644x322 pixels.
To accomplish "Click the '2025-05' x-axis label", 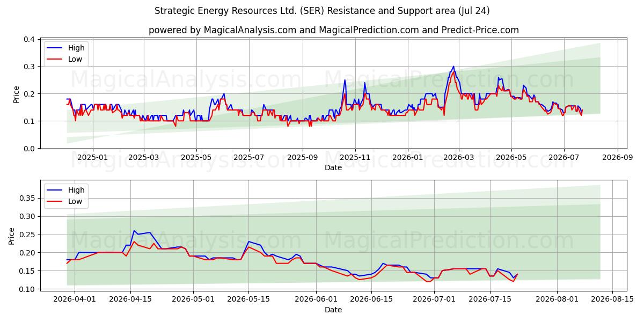I will click(196, 158).
